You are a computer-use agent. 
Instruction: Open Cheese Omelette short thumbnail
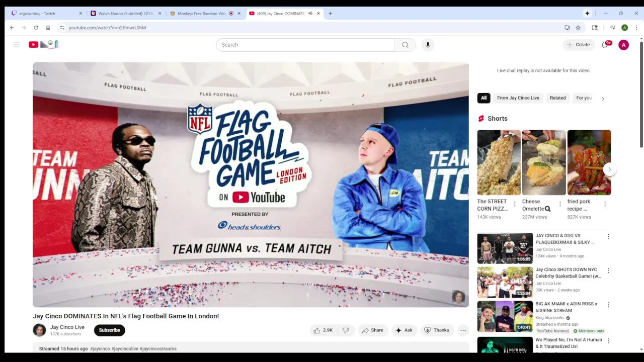pos(544,162)
